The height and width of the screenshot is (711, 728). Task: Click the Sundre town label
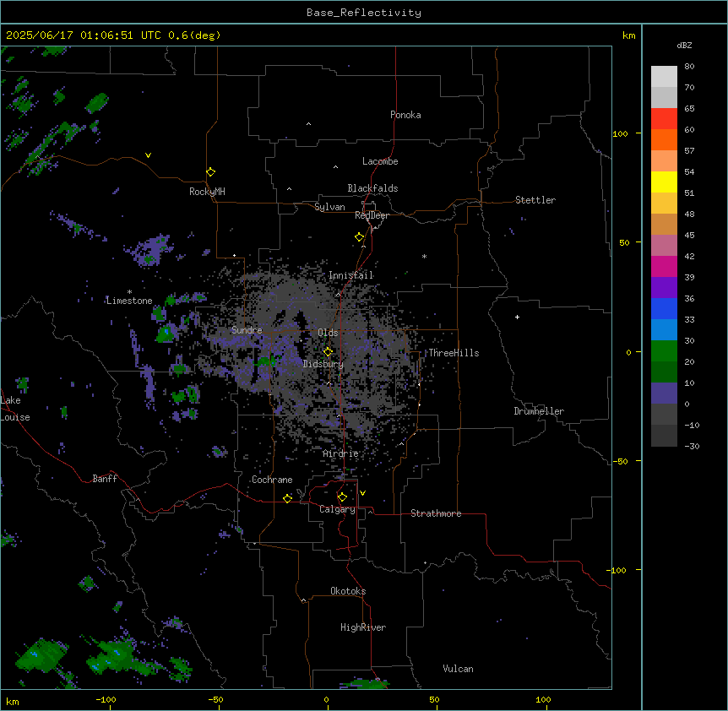pyautogui.click(x=247, y=330)
